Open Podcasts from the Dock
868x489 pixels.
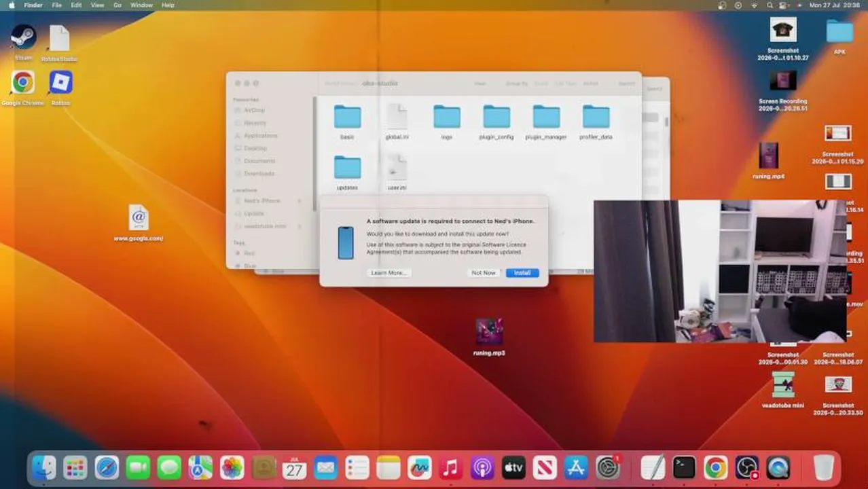point(482,467)
